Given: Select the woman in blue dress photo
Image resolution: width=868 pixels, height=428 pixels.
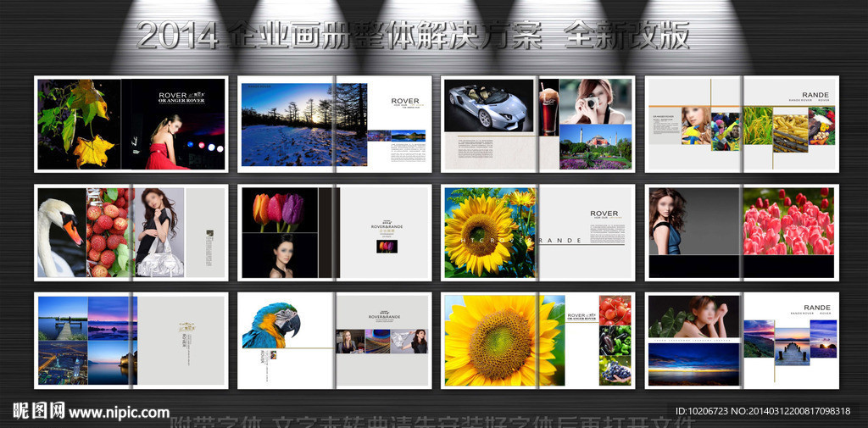Looking at the screenshot, I should tap(670, 221).
